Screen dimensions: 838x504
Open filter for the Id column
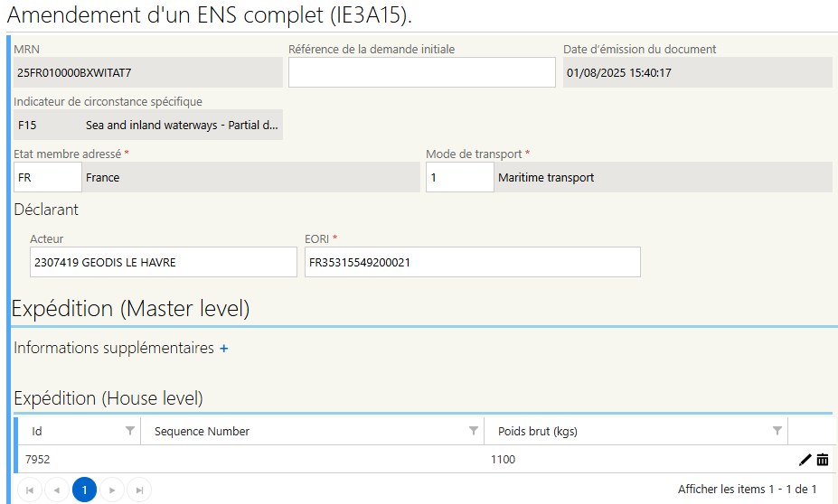pos(130,431)
